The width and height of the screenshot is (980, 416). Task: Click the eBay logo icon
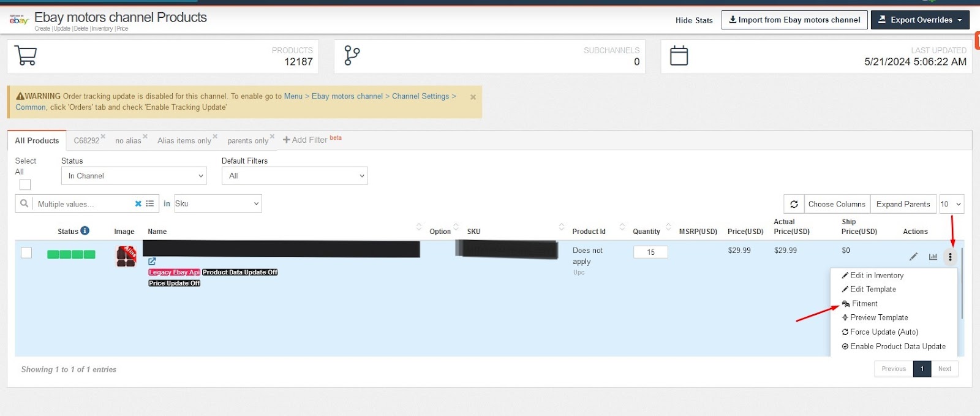tap(19, 20)
